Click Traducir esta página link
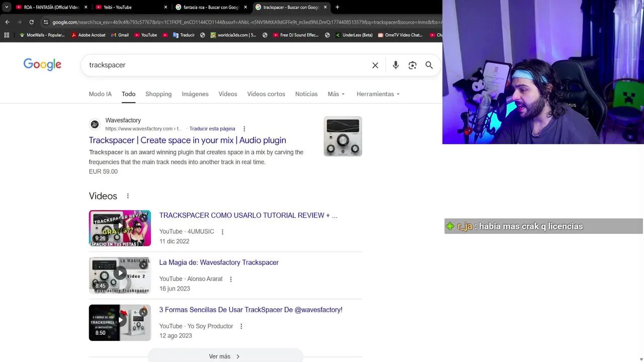 coord(212,129)
